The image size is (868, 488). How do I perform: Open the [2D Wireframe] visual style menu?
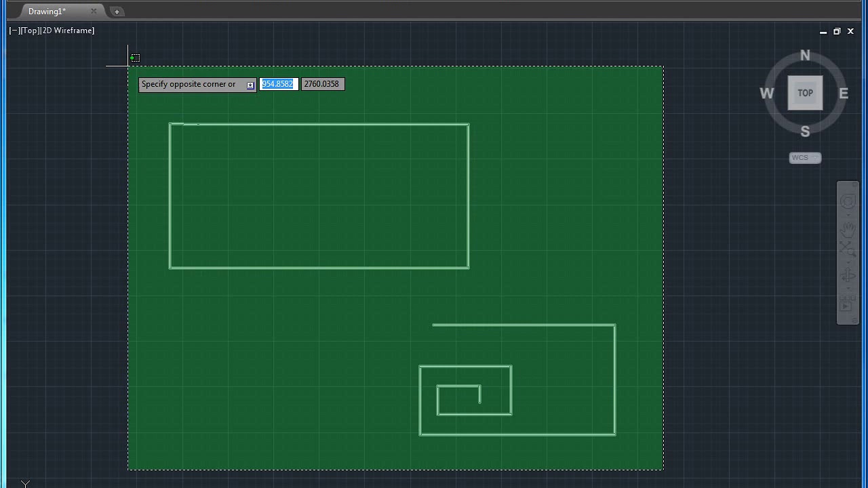coord(67,30)
